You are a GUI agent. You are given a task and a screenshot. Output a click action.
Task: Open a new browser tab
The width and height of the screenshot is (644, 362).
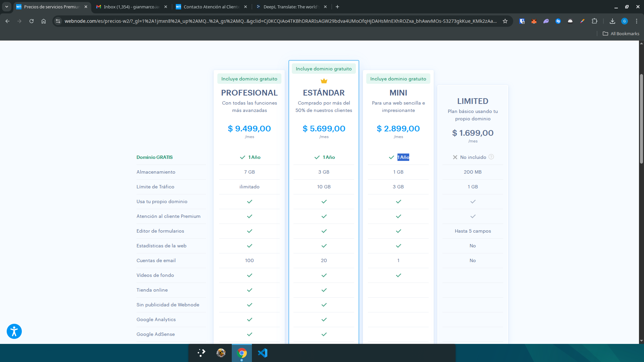click(337, 7)
